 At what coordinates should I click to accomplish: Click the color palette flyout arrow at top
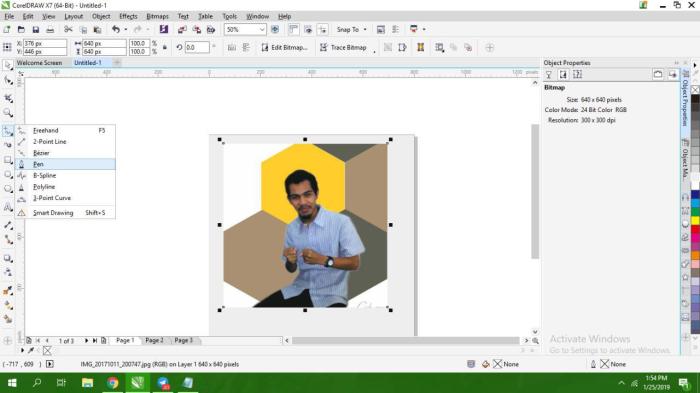click(x=695, y=66)
